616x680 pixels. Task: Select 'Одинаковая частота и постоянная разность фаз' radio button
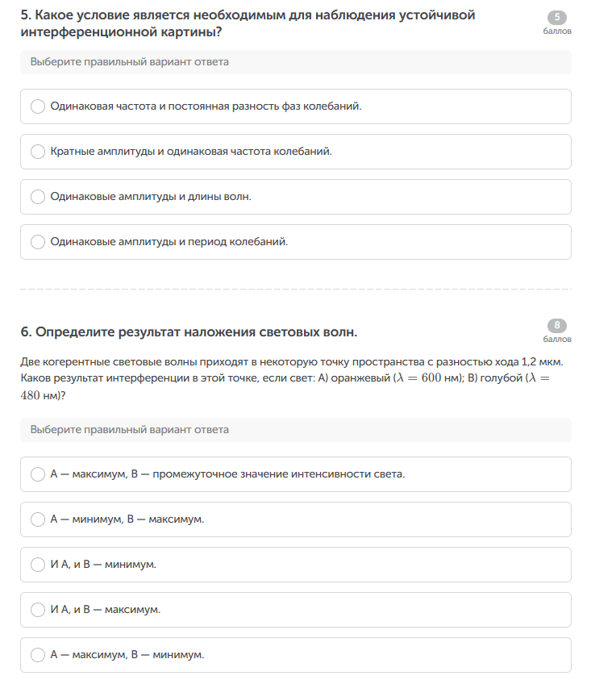click(38, 106)
